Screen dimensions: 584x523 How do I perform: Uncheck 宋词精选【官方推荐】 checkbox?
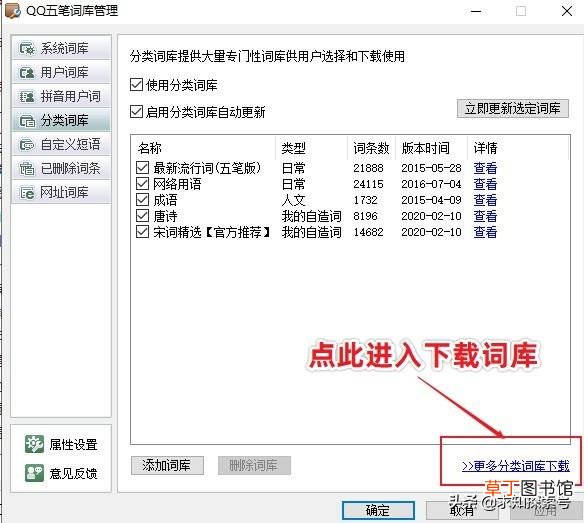click(142, 232)
